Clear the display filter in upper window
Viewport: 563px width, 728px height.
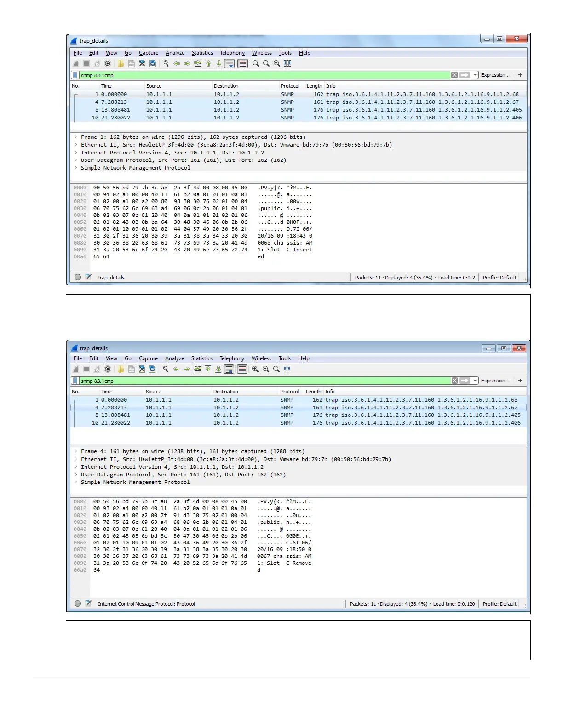pos(454,75)
